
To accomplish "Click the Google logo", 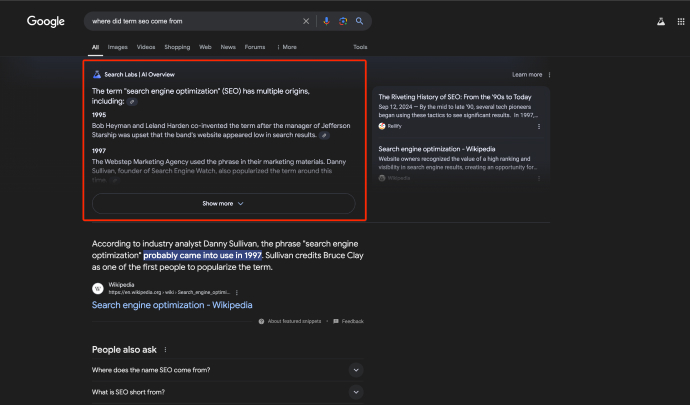I will 46,21.
